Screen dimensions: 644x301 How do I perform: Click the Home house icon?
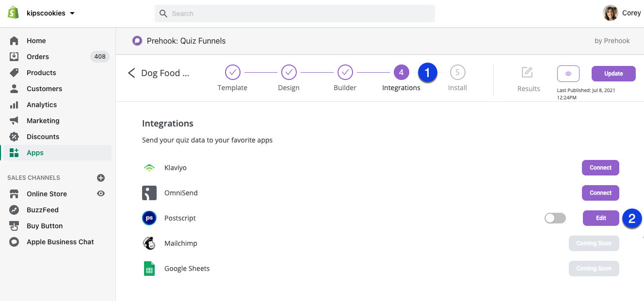coord(14,41)
